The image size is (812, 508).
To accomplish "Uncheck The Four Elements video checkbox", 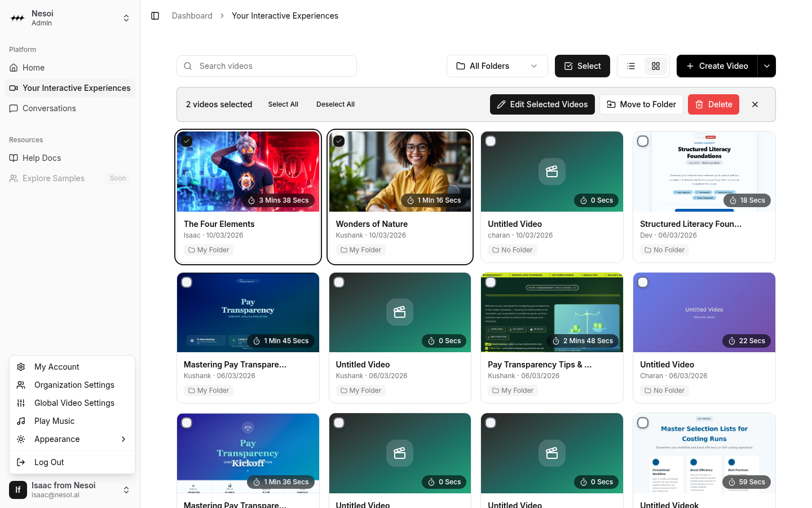I will point(187,141).
